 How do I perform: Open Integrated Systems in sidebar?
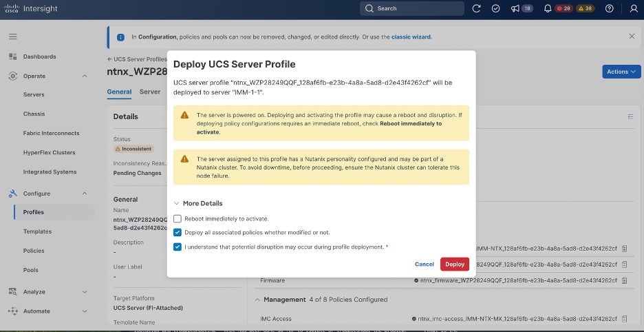[x=50, y=172]
